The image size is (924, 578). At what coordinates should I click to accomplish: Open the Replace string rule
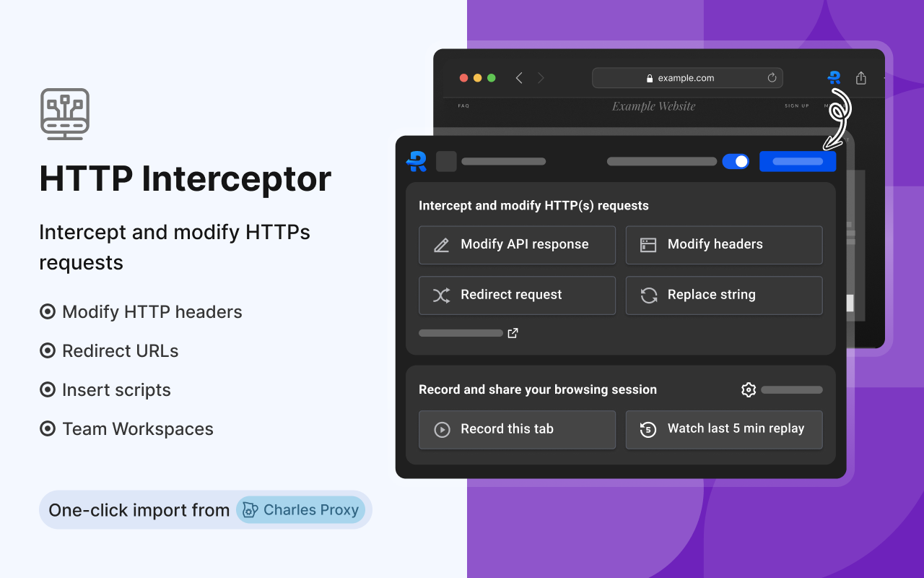(x=724, y=296)
